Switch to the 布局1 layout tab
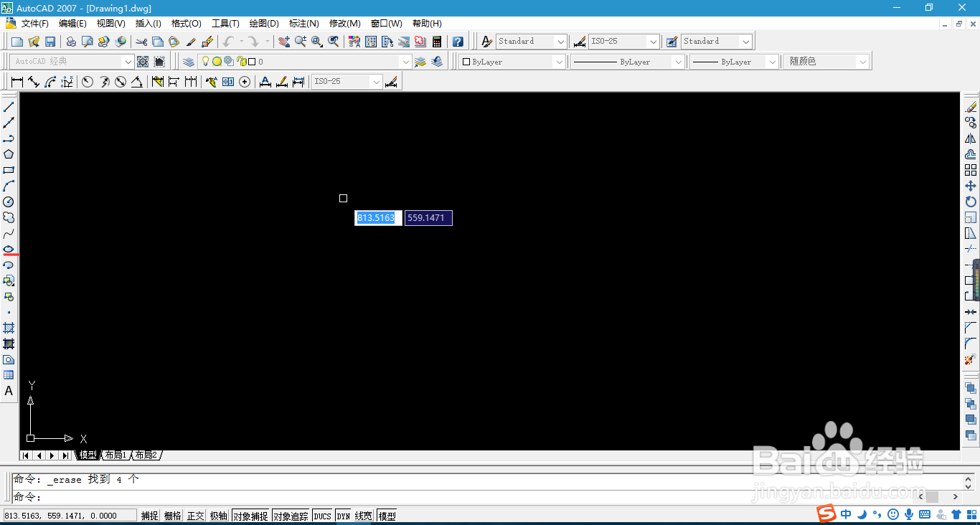 click(x=116, y=455)
